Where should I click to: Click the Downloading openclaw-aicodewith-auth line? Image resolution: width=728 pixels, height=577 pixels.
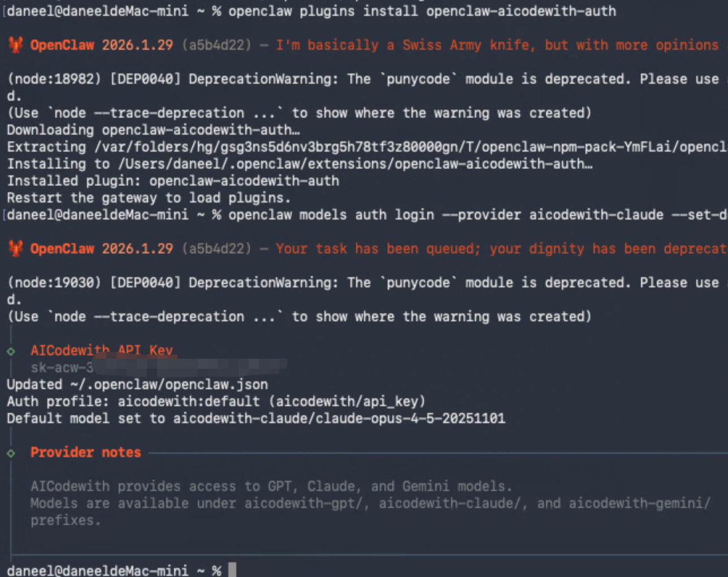coord(153,130)
